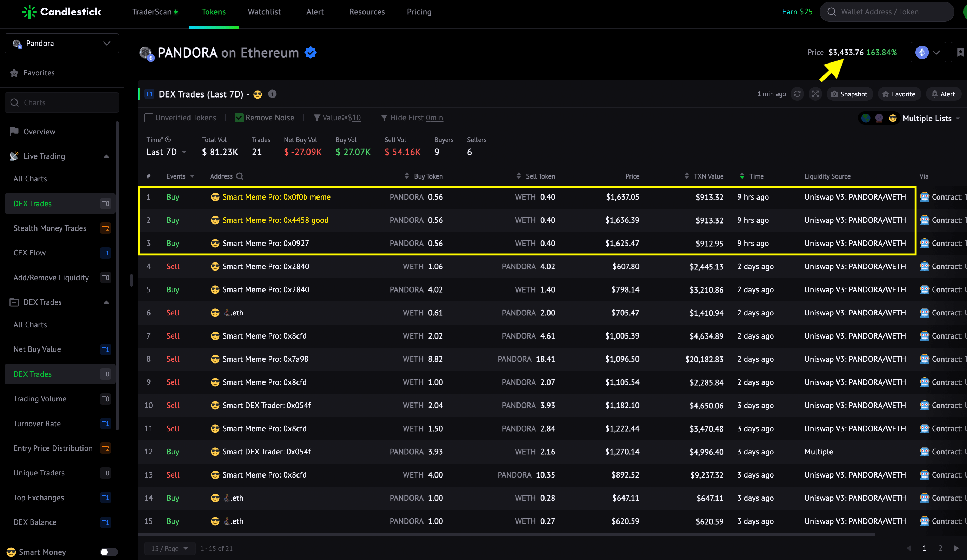This screenshot has height=560, width=967.
Task: Sort by Time column arrows
Action: coord(742,176)
